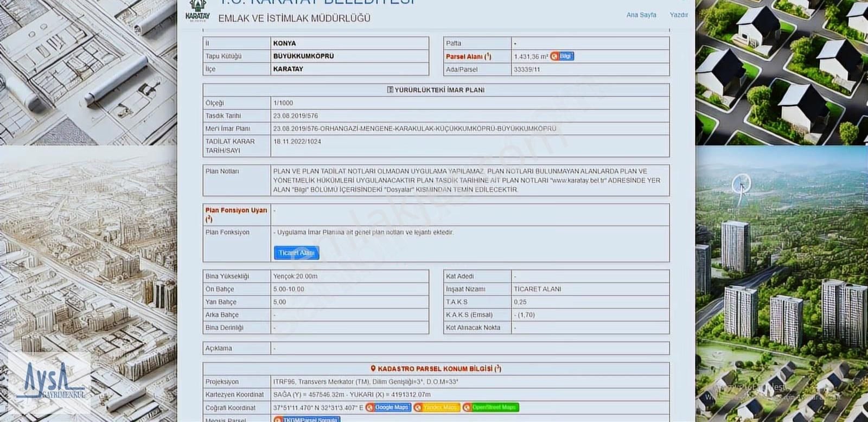This screenshot has height=422, width=868.
Task: Click the Parsel Alanı label
Action: 468,56
